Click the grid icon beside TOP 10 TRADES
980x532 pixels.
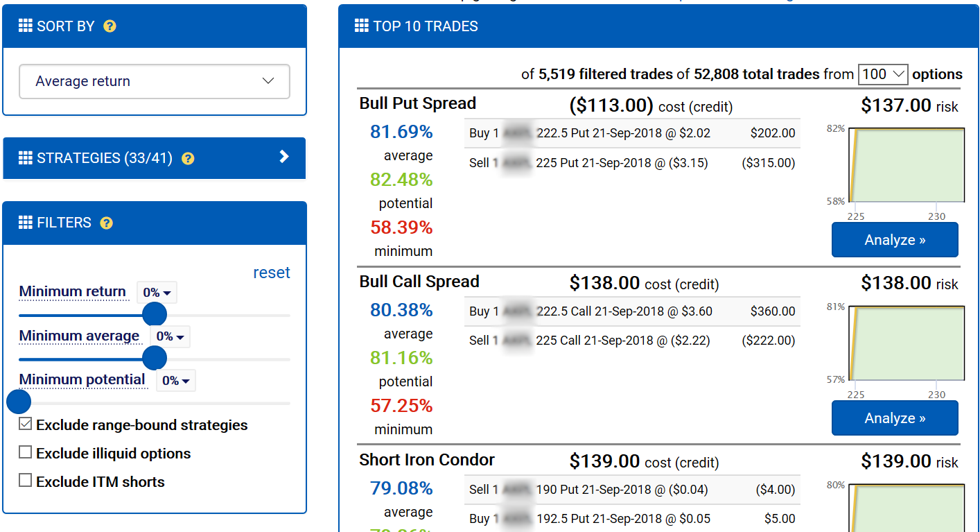pos(362,26)
